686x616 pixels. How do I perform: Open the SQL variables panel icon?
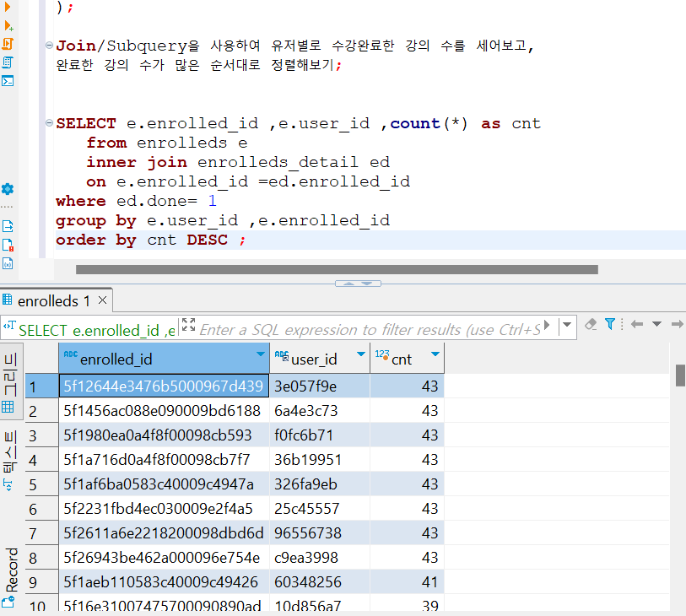[x=8, y=263]
